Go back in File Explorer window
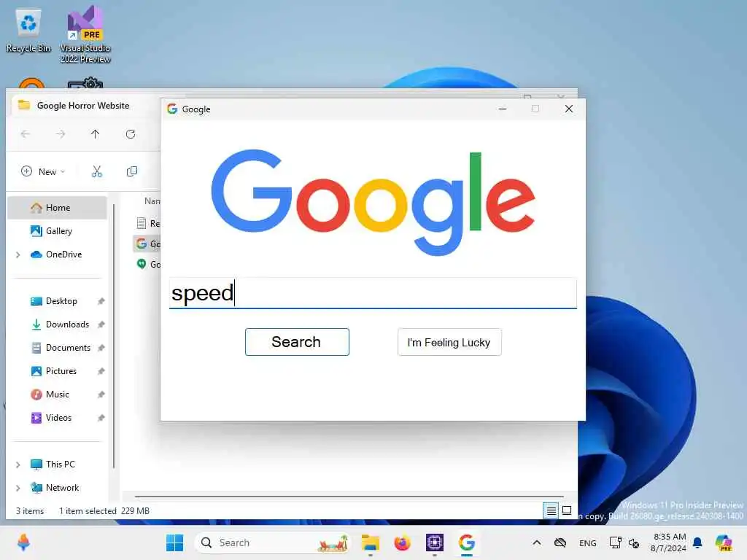The image size is (747, 560). (26, 134)
